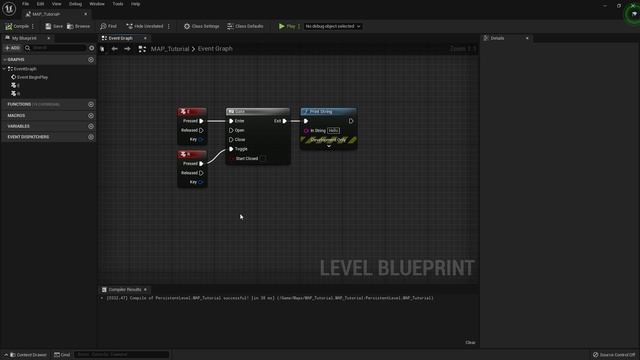Screen dimensions: 640x360
Task: Open the Window menu
Action: click(x=97, y=4)
